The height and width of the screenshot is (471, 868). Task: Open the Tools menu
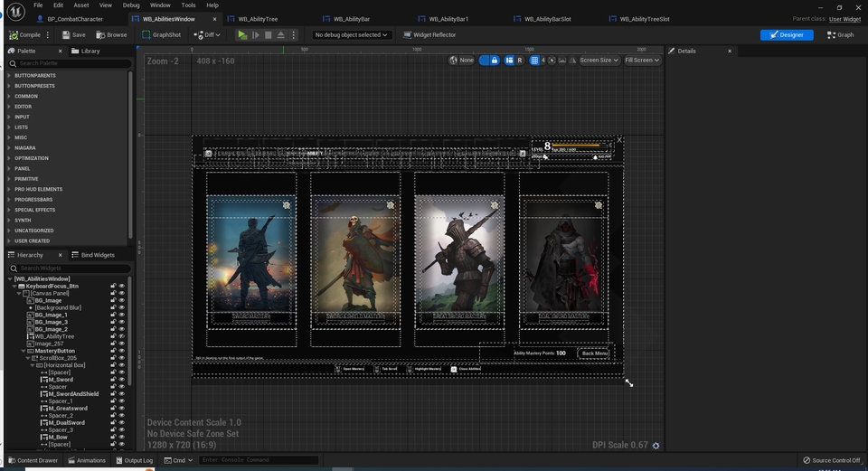188,5
